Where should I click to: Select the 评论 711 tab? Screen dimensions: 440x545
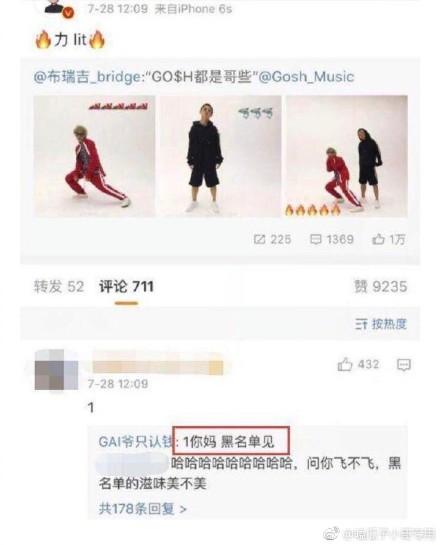[126, 287]
